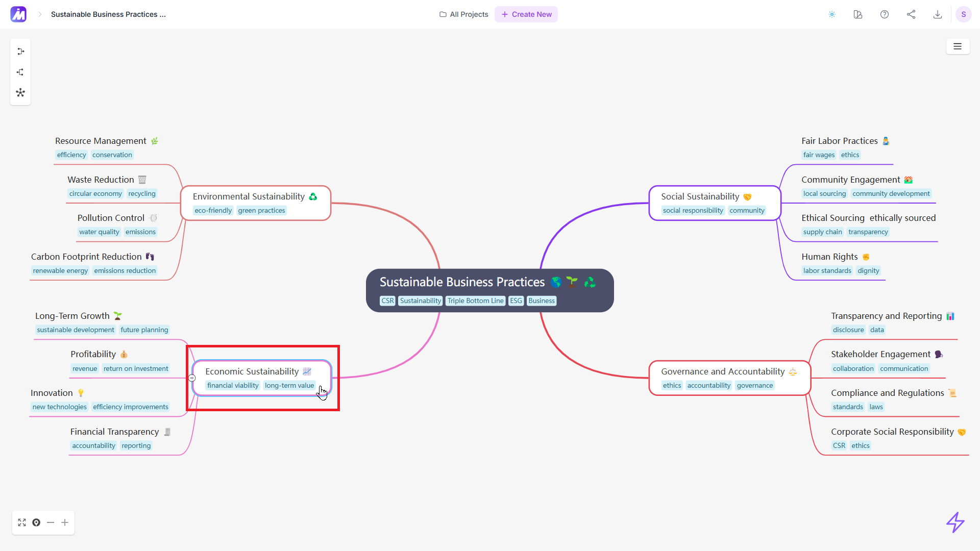Open the style panel icon in header
This screenshot has height=551, width=980.
858,14
